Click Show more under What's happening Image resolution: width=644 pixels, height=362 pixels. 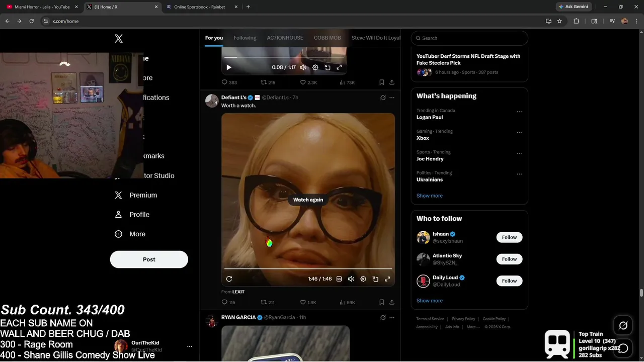coord(430,196)
